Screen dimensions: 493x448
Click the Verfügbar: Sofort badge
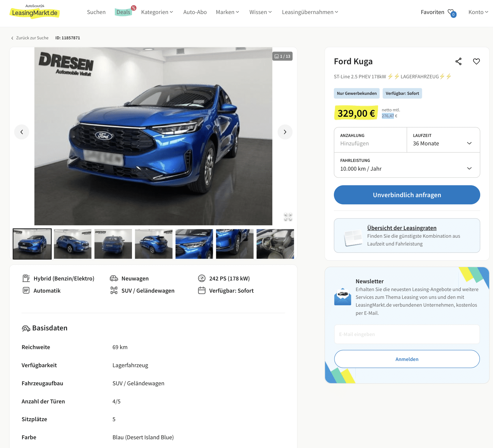pyautogui.click(x=402, y=93)
